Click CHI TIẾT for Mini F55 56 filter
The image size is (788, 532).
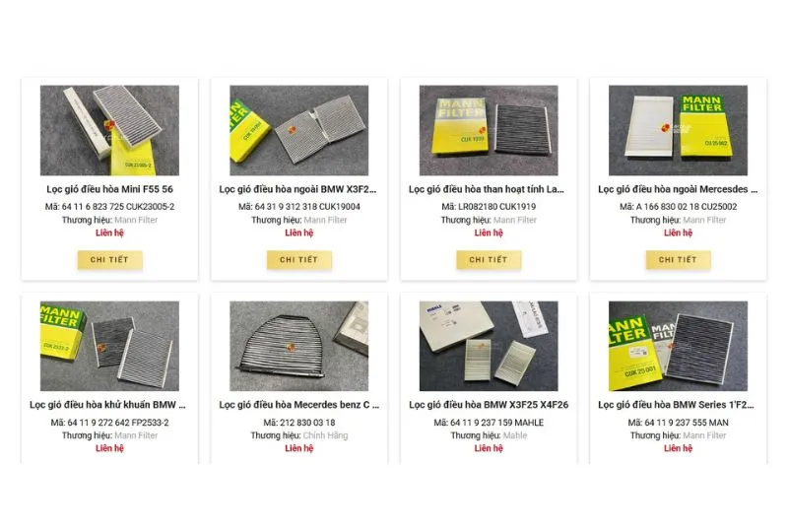pyautogui.click(x=109, y=260)
